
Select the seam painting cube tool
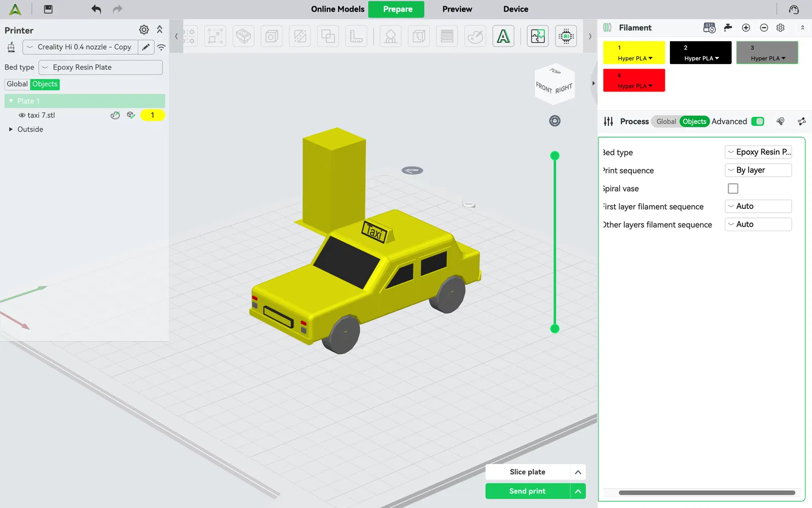[419, 36]
